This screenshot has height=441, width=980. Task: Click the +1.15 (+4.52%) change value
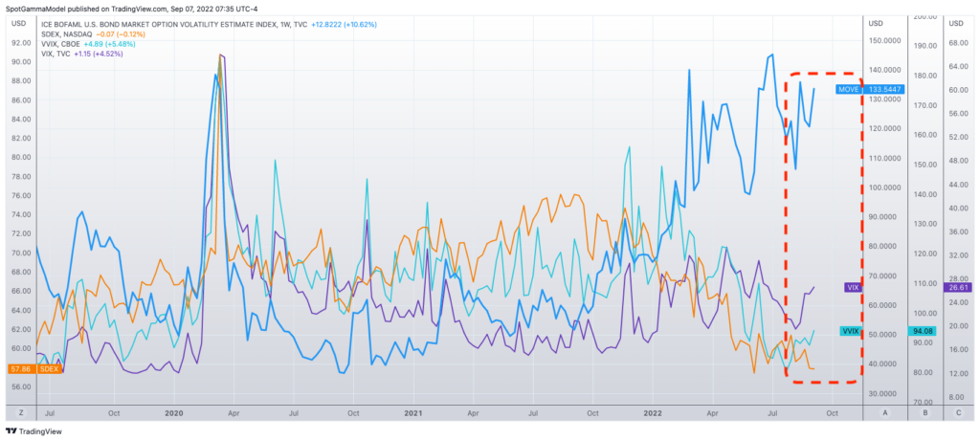[99, 55]
